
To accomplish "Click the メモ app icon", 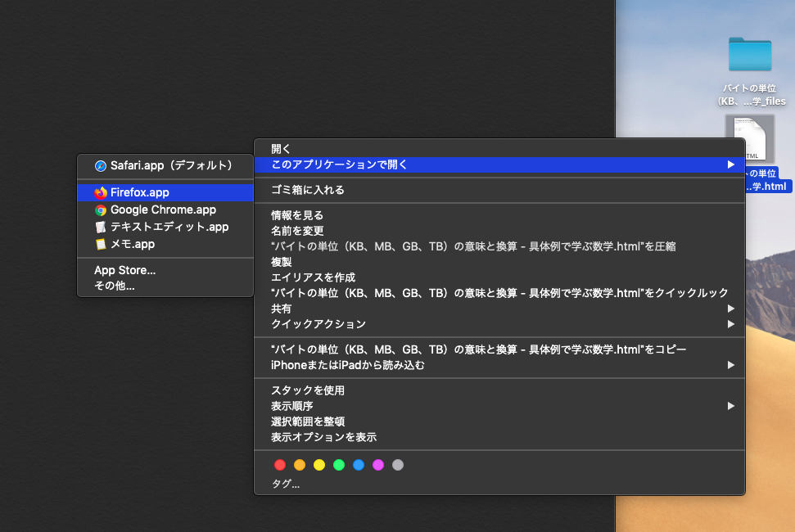I will 101,245.
